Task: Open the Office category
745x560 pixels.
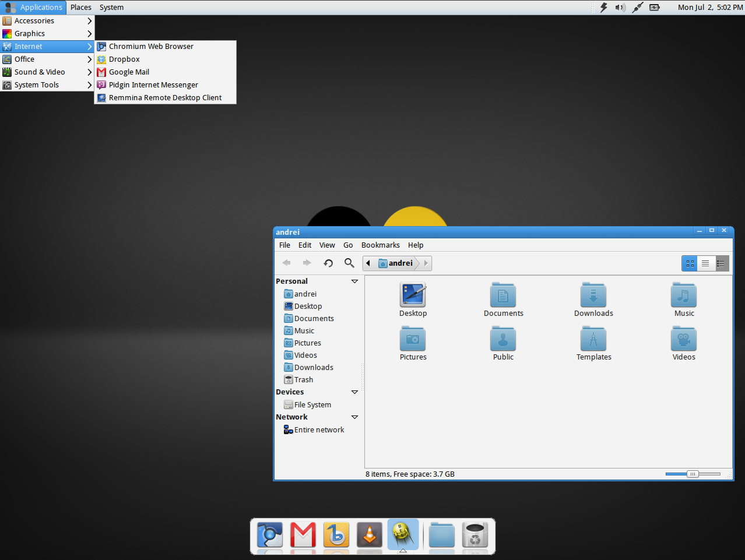Action: [47, 59]
